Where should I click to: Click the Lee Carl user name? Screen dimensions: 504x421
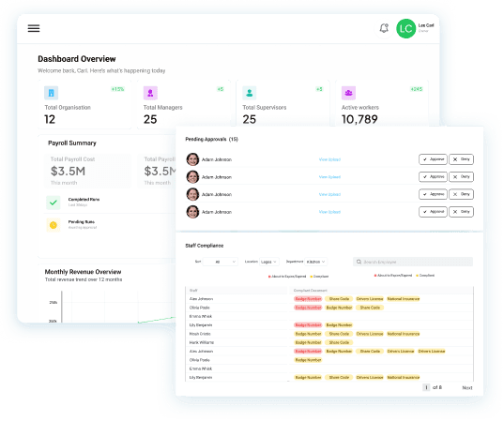(426, 25)
